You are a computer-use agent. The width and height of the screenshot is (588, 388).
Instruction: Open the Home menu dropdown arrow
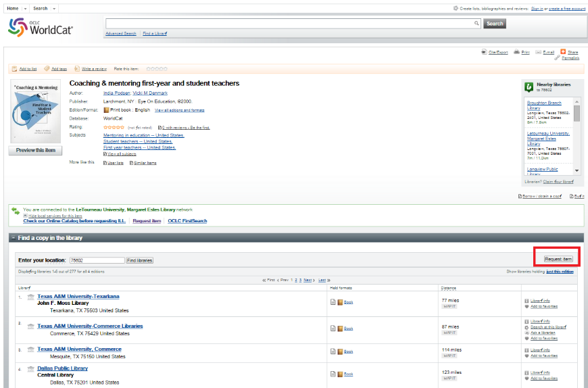point(25,9)
